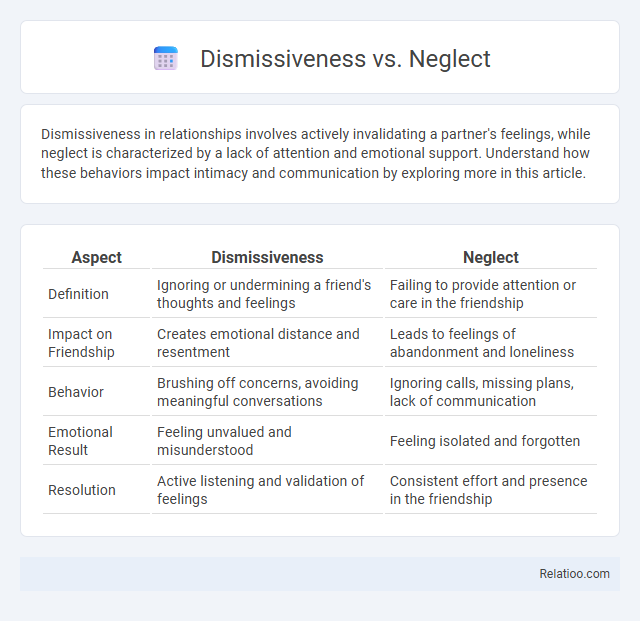Click cell 'Consistent effort and presence'
Image resolution: width=640 pixels, height=621 pixels.
coord(491,490)
